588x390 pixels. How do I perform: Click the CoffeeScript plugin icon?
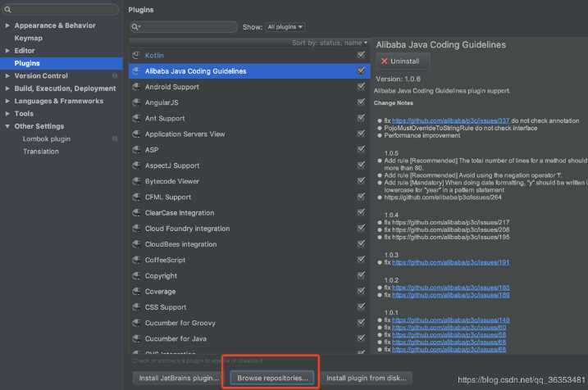coord(136,260)
